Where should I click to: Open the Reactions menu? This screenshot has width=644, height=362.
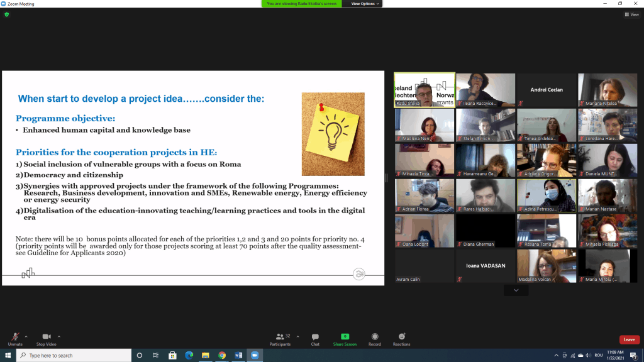pyautogui.click(x=401, y=338)
